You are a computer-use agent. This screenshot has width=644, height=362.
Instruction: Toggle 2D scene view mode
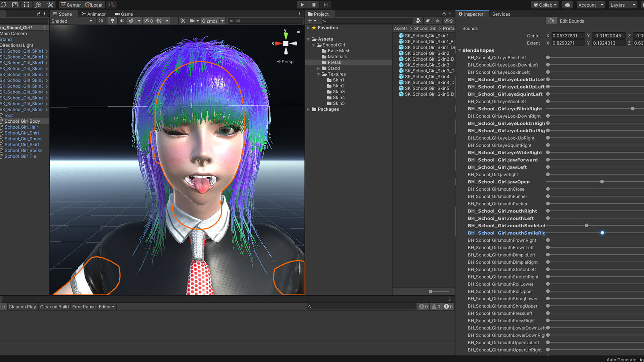click(x=101, y=21)
